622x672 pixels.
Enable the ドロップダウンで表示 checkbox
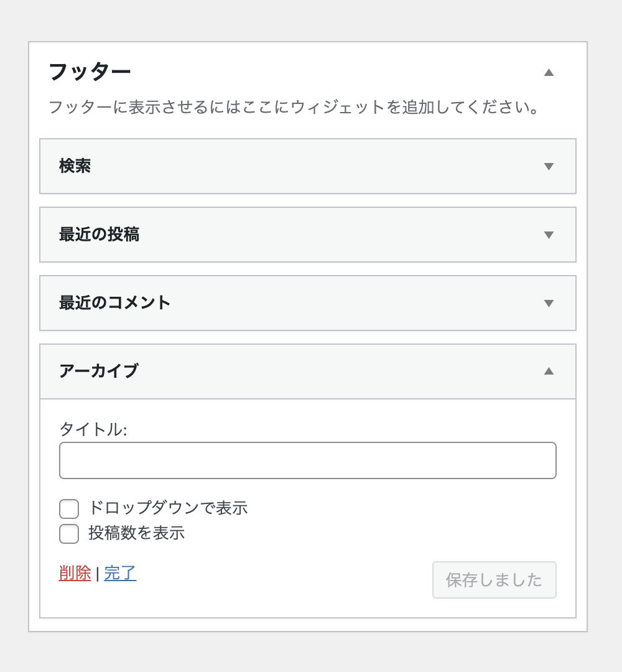(x=69, y=509)
